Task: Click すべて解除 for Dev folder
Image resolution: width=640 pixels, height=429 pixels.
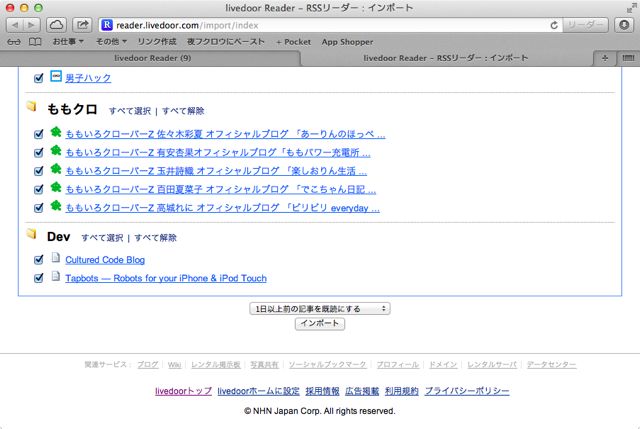Action: point(156,238)
